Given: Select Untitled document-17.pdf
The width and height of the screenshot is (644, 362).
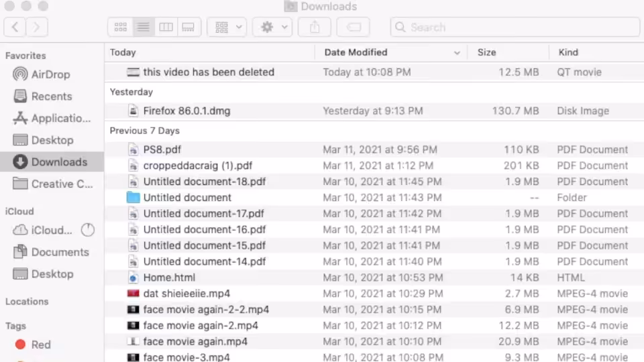Looking at the screenshot, I should (374, 213).
